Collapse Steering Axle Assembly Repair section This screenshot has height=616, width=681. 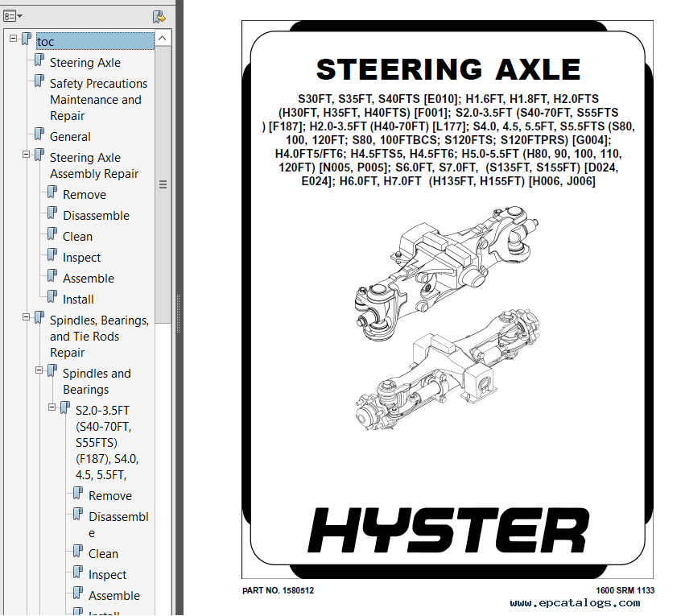pos(26,155)
